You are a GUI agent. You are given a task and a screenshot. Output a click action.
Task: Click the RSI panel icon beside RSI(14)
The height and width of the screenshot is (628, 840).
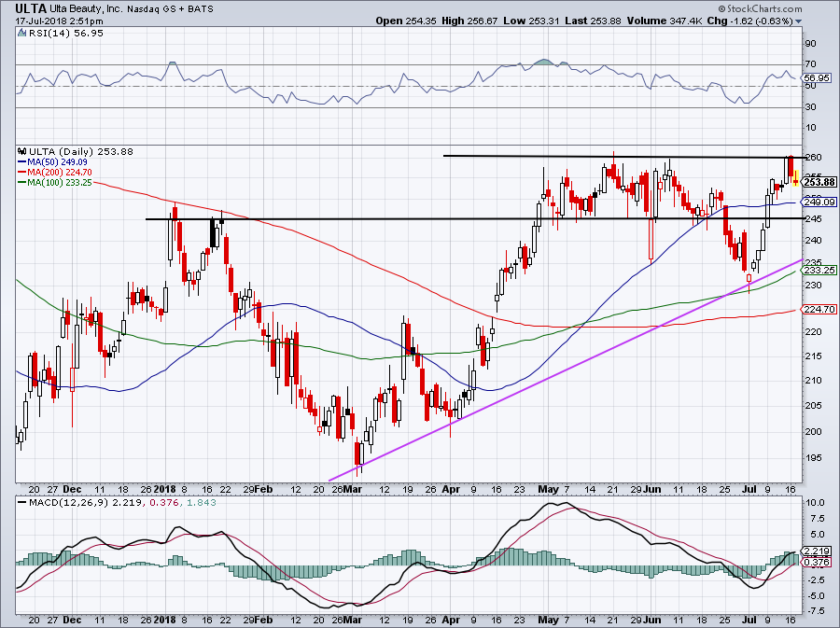coord(21,34)
